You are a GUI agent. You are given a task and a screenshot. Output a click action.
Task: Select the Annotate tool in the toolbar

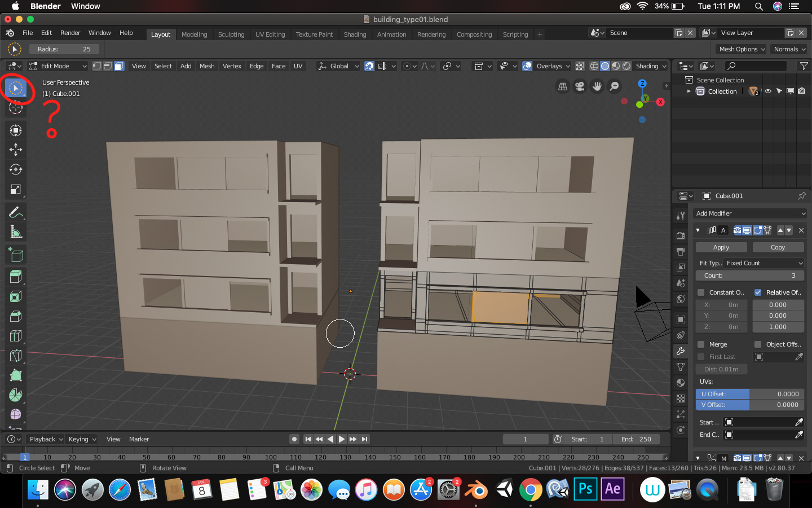pyautogui.click(x=15, y=212)
